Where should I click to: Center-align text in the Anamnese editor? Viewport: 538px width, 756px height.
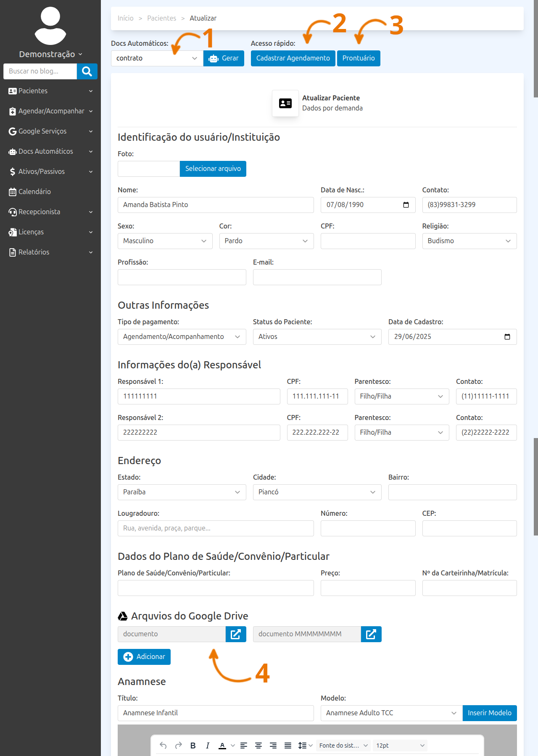click(258, 745)
